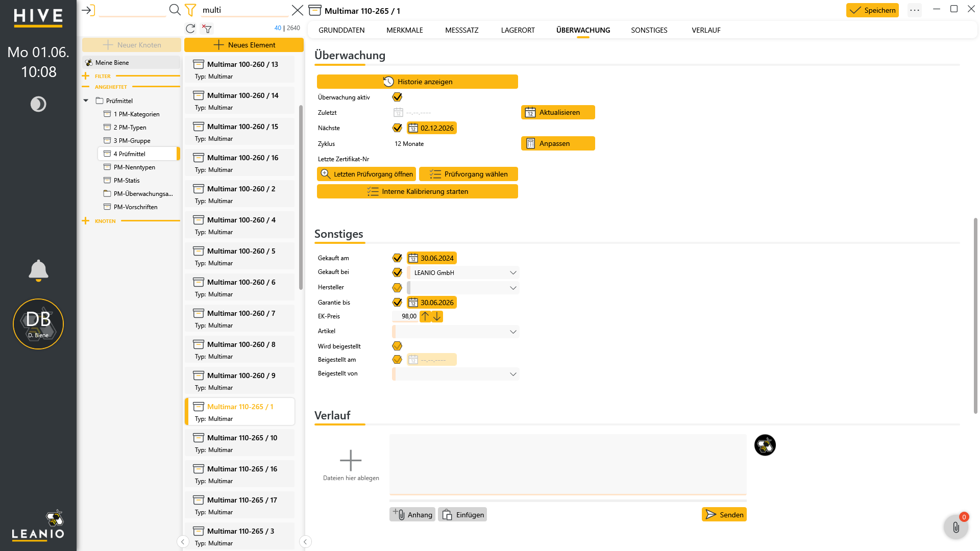Increase EK-Preis with the up arrow

pos(425,316)
